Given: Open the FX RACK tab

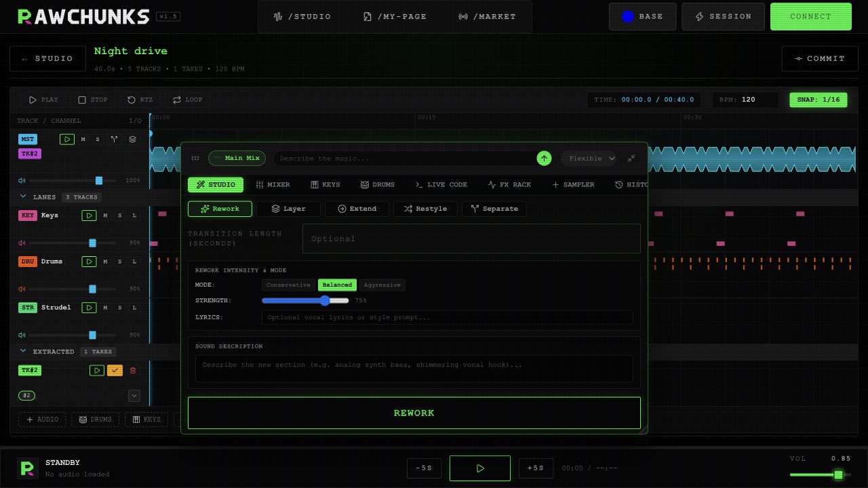Looking at the screenshot, I should pos(509,184).
